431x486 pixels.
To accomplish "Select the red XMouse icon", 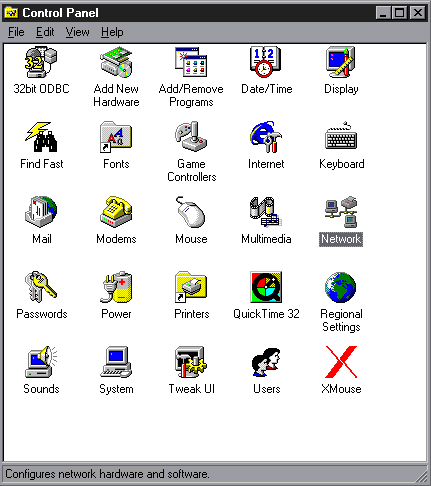I will (x=341, y=362).
